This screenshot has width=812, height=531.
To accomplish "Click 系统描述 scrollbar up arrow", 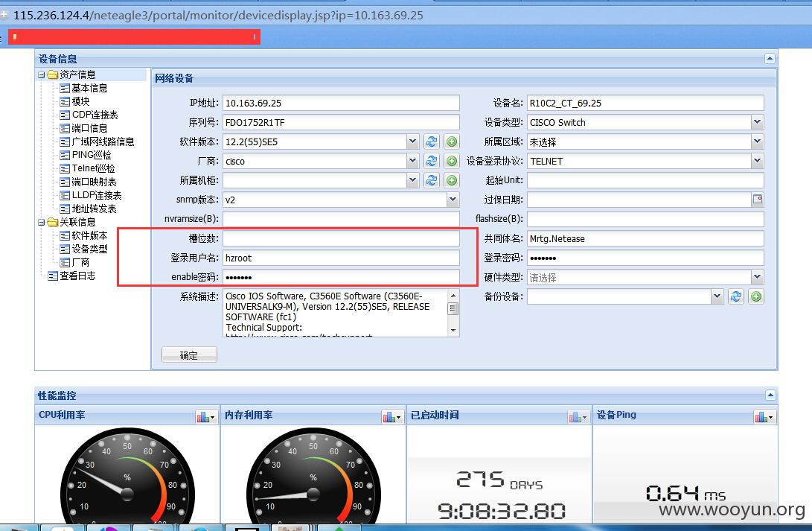I will (454, 295).
